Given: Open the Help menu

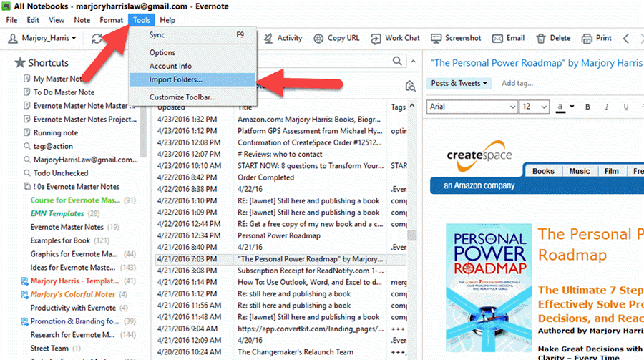Looking at the screenshot, I should click(167, 20).
